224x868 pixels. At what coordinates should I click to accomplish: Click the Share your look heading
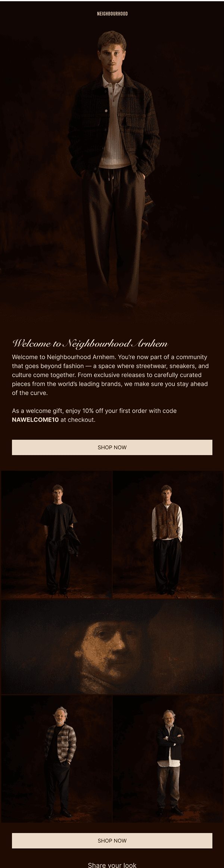click(112, 865)
